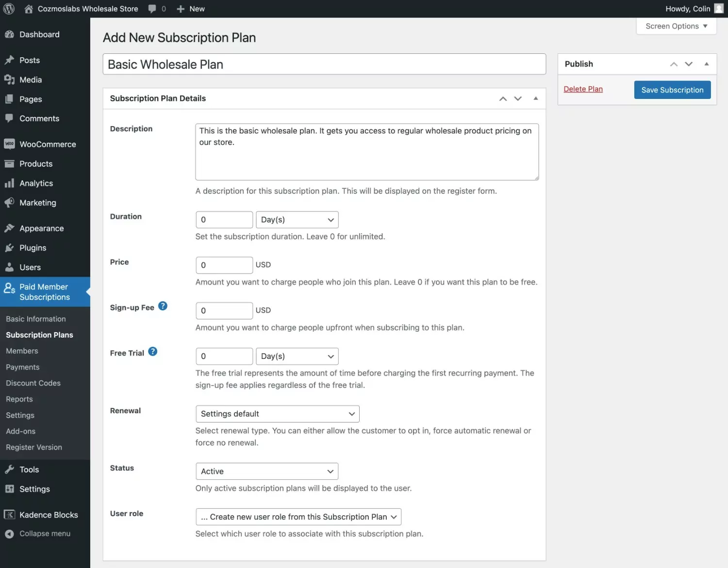The width and height of the screenshot is (728, 568).
Task: Click inside the Description textarea
Action: point(367,152)
